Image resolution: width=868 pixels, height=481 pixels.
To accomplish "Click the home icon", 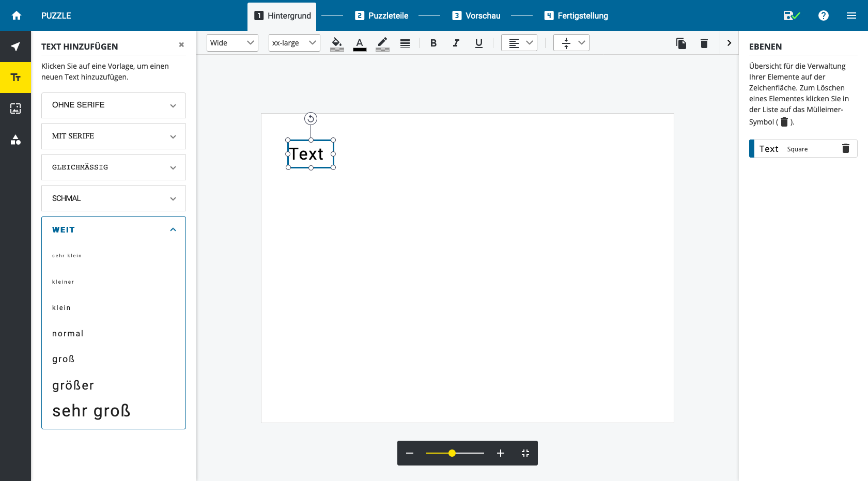I will pyautogui.click(x=17, y=15).
